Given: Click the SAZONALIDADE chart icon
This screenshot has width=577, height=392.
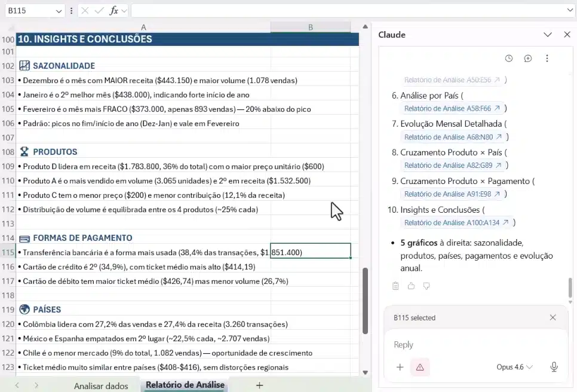Looking at the screenshot, I should 24,66.
